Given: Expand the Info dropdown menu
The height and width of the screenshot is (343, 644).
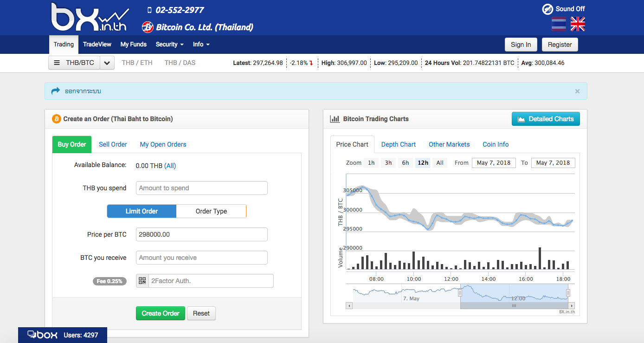Looking at the screenshot, I should click(201, 45).
